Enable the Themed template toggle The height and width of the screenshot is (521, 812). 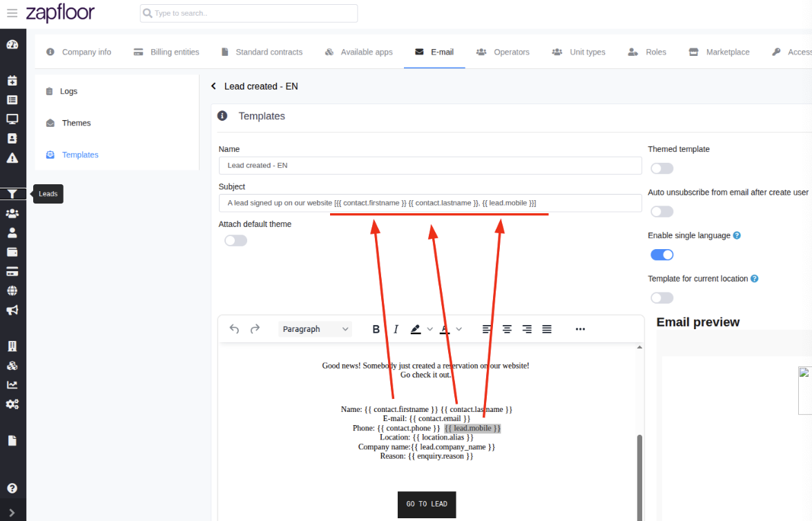coord(661,168)
